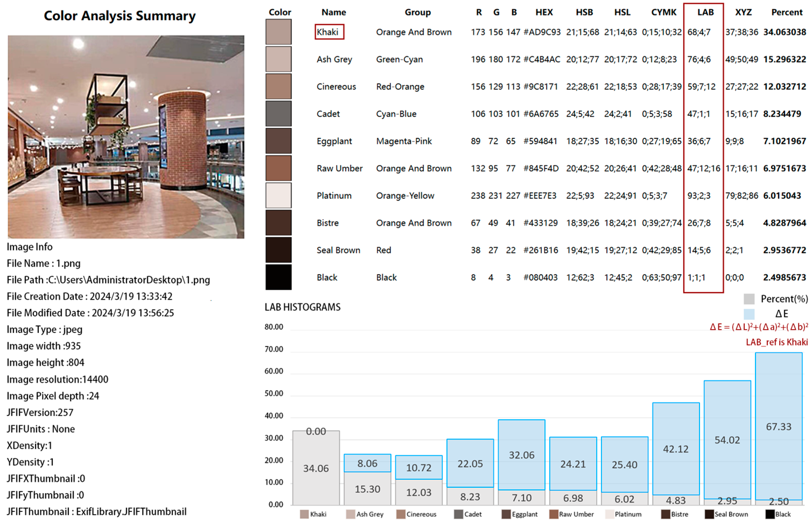Screen dimensions: 812x526
Task: Click the Khaki color swatch in table
Action: [278, 32]
